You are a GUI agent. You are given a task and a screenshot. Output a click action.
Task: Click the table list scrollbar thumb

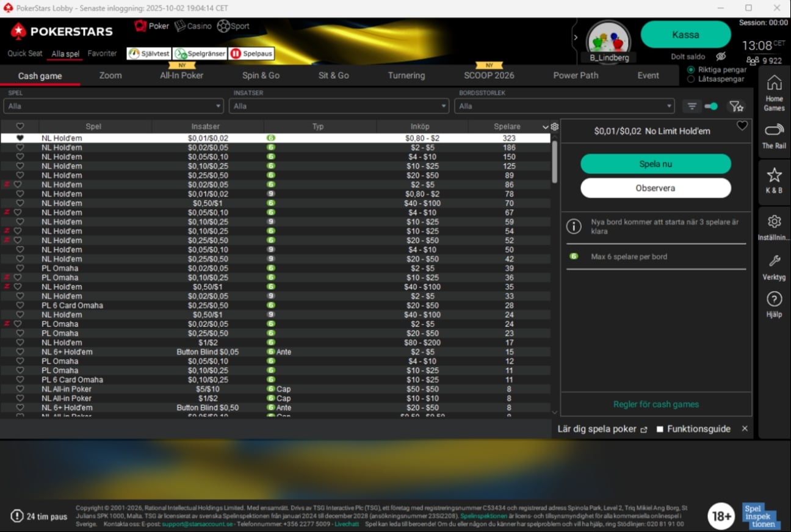click(554, 162)
